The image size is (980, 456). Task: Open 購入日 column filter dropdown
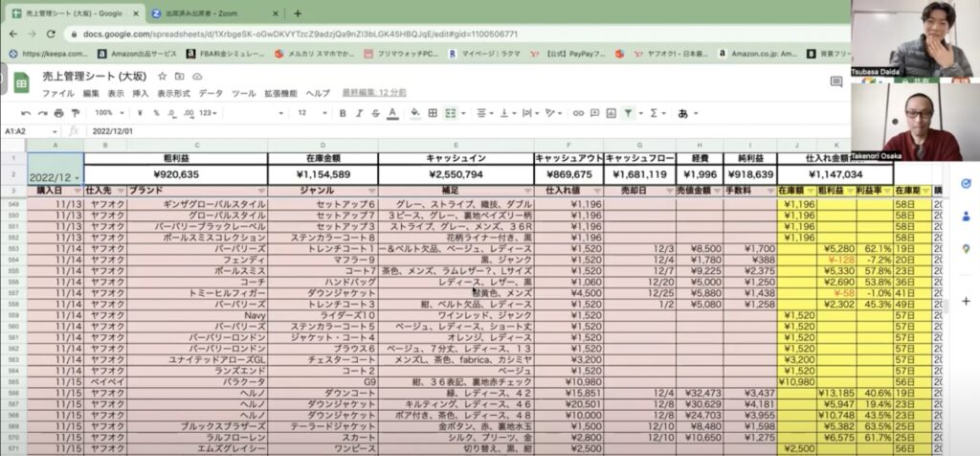78,191
